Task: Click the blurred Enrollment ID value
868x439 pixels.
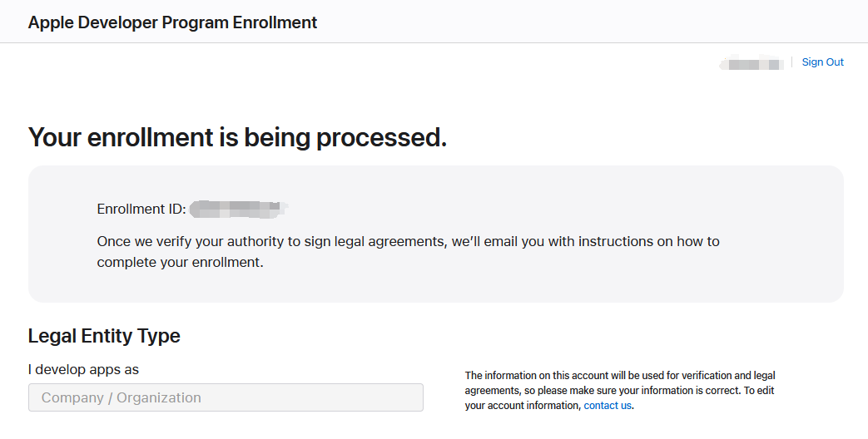Action: (x=238, y=209)
